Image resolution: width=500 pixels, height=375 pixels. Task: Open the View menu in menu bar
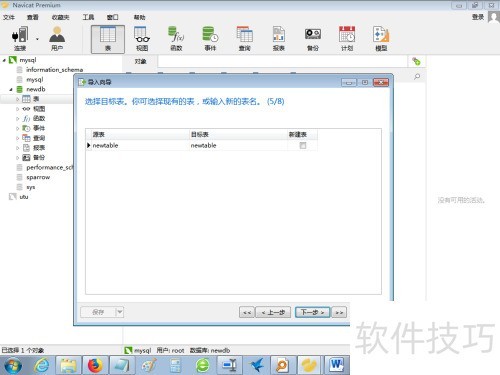click(33, 17)
